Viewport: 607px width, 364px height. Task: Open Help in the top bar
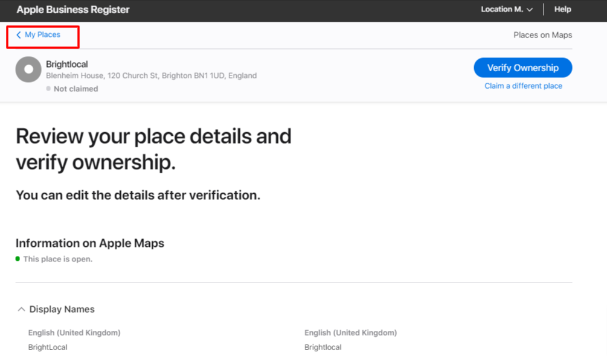click(562, 10)
